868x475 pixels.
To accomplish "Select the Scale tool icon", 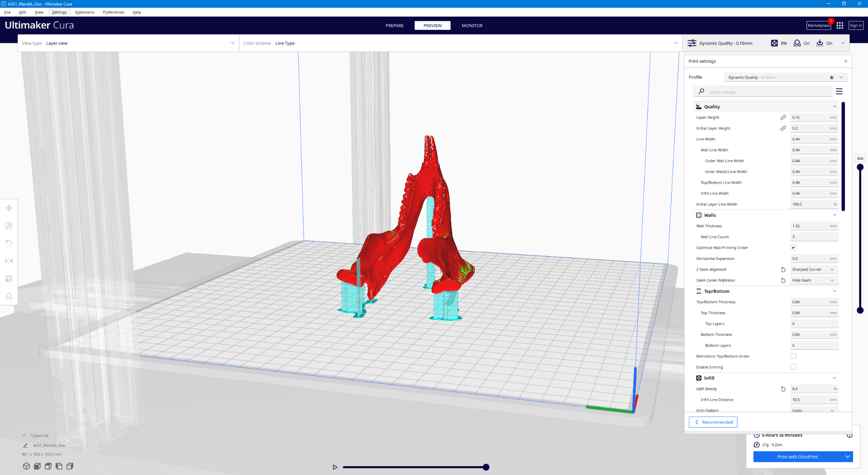I will click(x=9, y=226).
